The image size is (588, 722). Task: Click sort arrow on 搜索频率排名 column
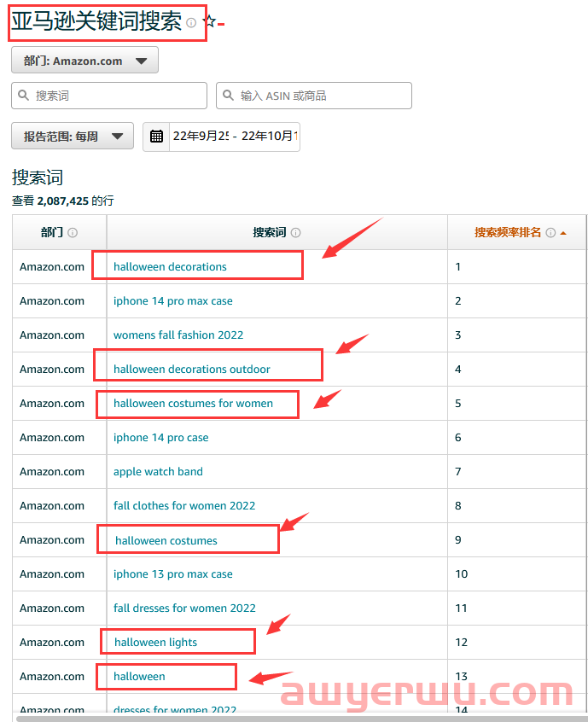[x=562, y=233]
